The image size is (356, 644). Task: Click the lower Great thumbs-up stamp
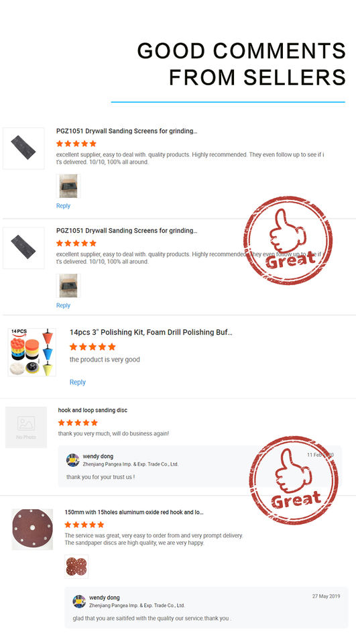[294, 480]
